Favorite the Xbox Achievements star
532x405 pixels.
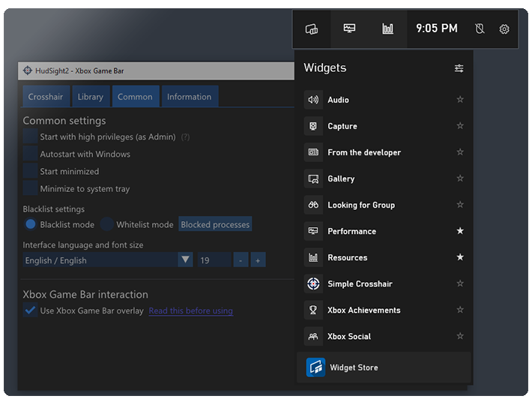460,310
